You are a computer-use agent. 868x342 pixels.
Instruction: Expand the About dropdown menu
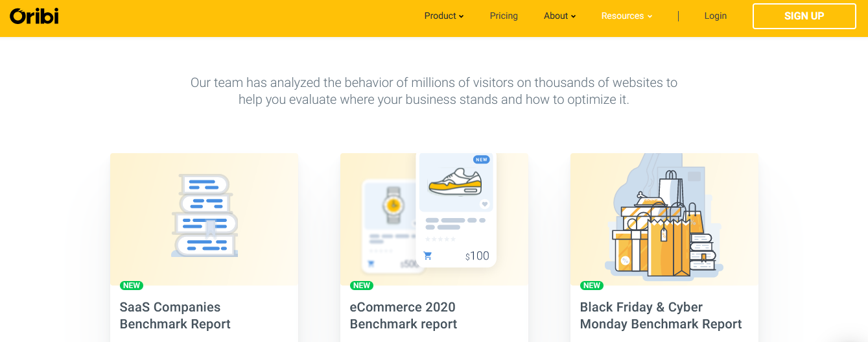click(x=559, y=16)
